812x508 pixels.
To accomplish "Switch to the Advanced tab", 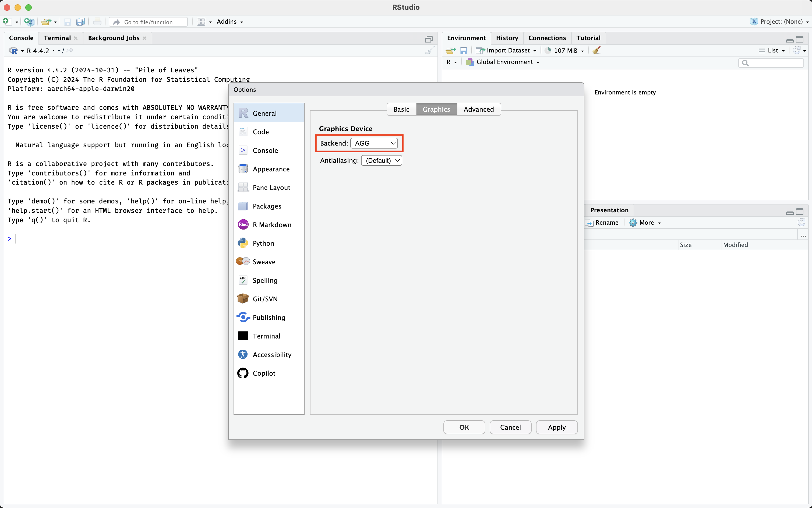I will pyautogui.click(x=478, y=109).
